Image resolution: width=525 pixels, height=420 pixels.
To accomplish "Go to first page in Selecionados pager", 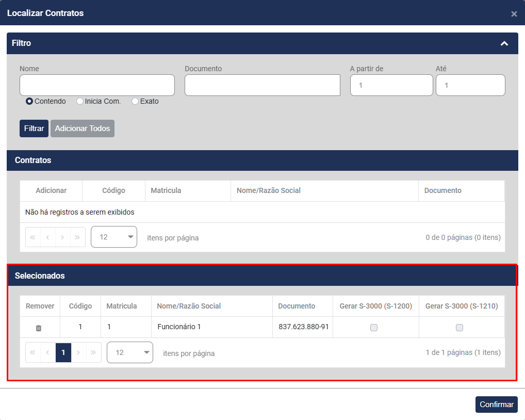I will pos(33,352).
